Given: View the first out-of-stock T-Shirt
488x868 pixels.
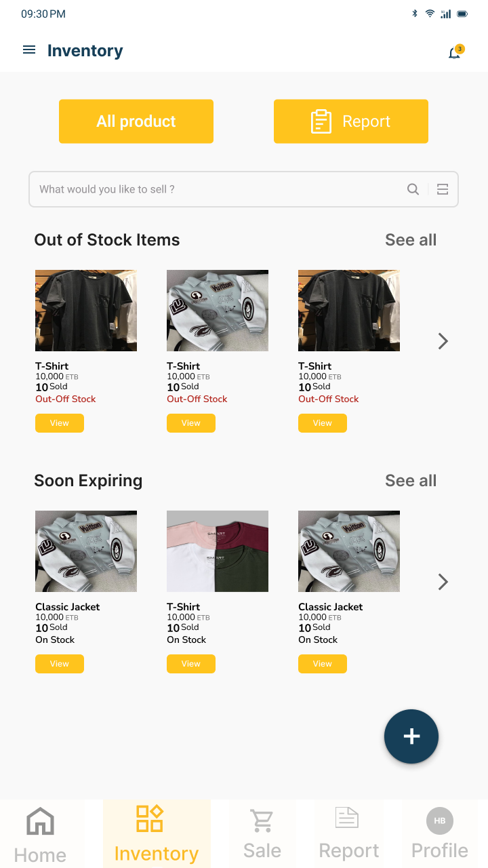Looking at the screenshot, I should click(60, 423).
